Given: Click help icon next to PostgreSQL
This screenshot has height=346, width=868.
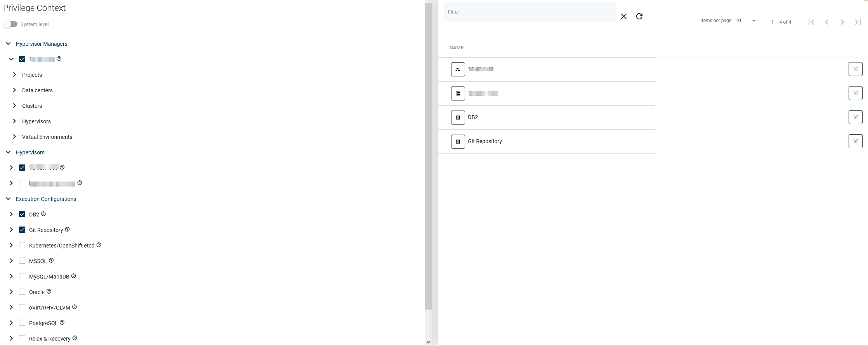Looking at the screenshot, I should point(62,322).
